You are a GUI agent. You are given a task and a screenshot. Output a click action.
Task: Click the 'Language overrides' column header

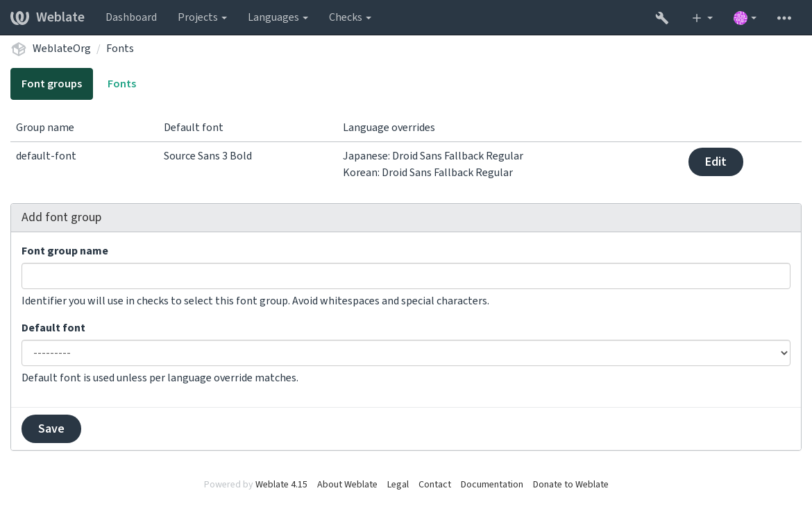click(389, 128)
